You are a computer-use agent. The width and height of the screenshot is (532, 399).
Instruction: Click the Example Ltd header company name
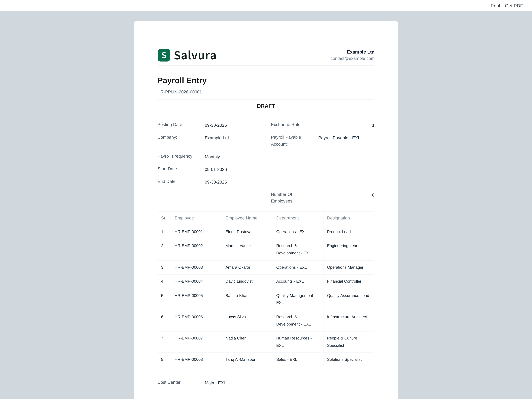(361, 52)
